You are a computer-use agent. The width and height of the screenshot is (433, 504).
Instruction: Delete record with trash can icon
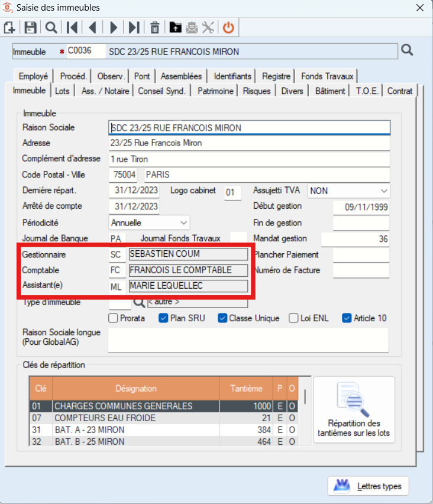coord(154,28)
